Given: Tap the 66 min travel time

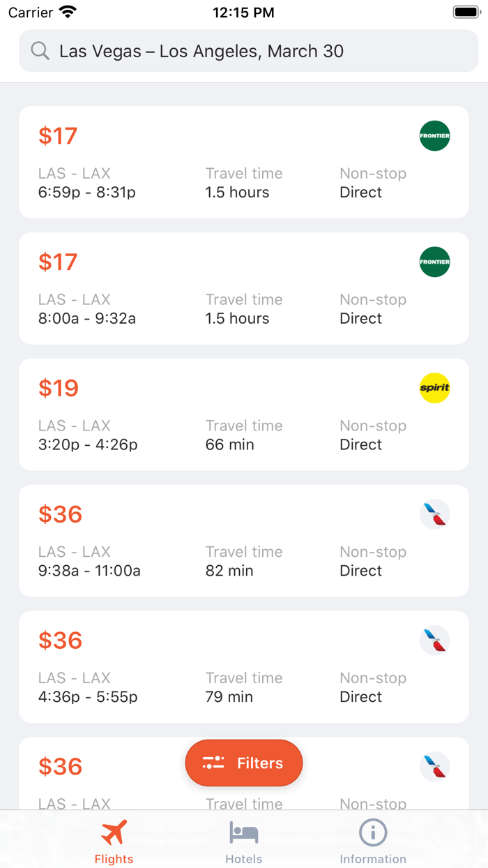Looking at the screenshot, I should click(230, 444).
